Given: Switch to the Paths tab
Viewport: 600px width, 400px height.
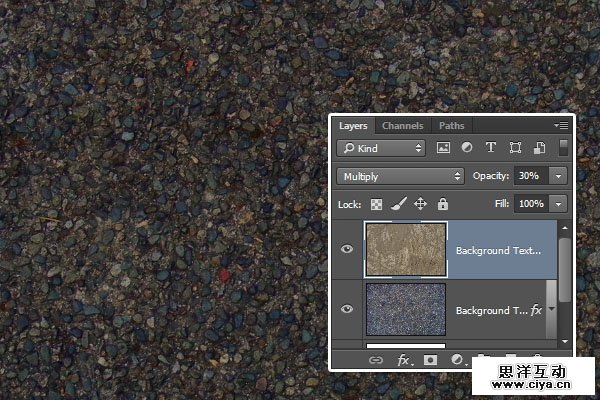Looking at the screenshot, I should point(451,126).
